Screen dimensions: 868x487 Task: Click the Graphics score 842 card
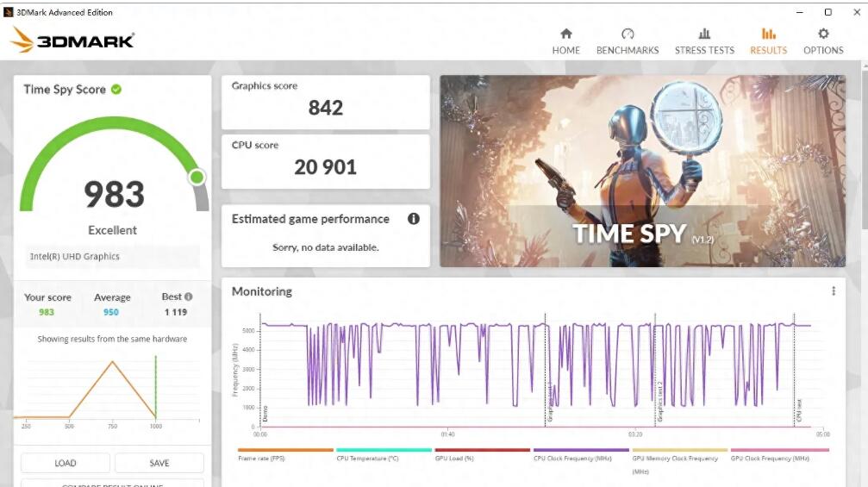(x=325, y=102)
